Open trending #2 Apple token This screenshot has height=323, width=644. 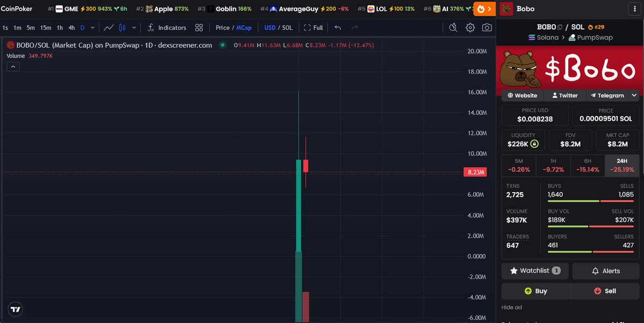(162, 9)
